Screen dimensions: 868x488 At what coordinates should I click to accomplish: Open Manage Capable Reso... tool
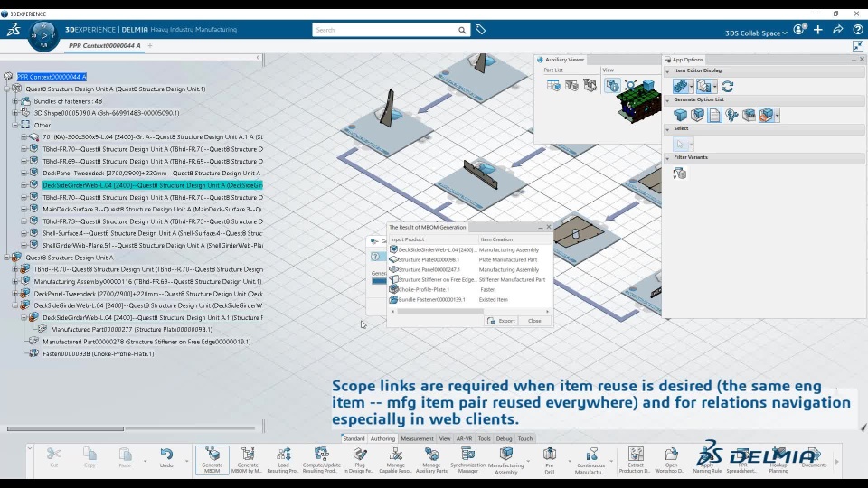395,460
